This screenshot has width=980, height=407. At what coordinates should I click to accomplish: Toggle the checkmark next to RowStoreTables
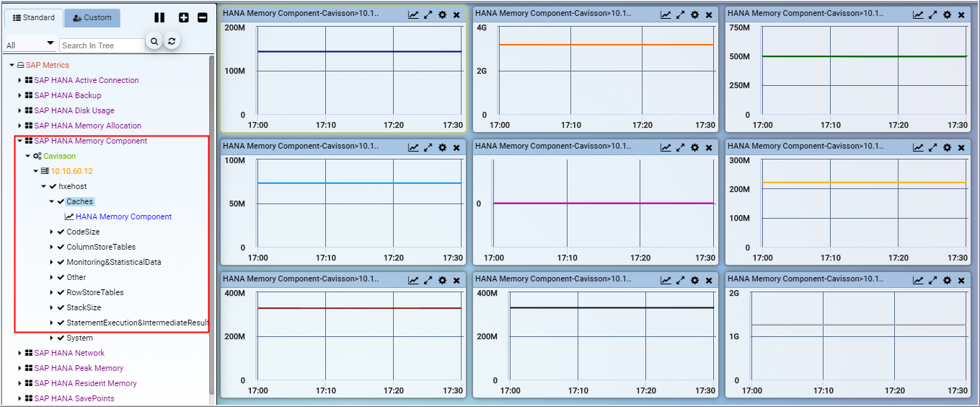[61, 292]
